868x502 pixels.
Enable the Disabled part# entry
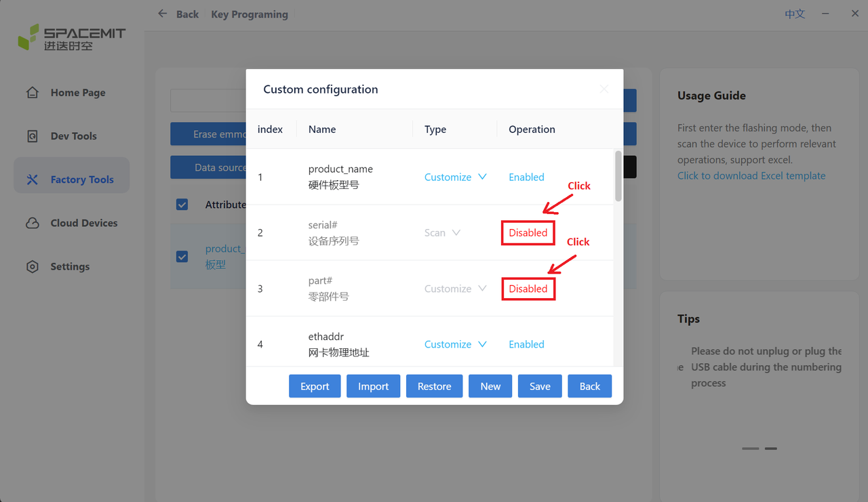[528, 289]
